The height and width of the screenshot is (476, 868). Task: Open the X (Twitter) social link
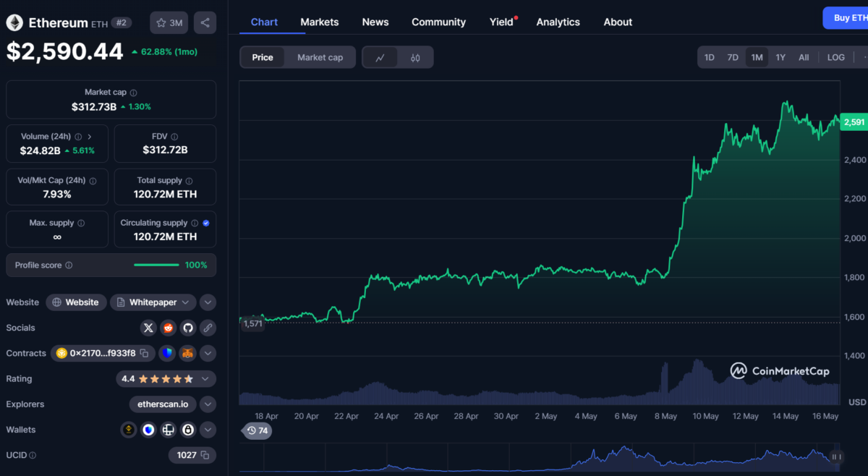click(149, 328)
